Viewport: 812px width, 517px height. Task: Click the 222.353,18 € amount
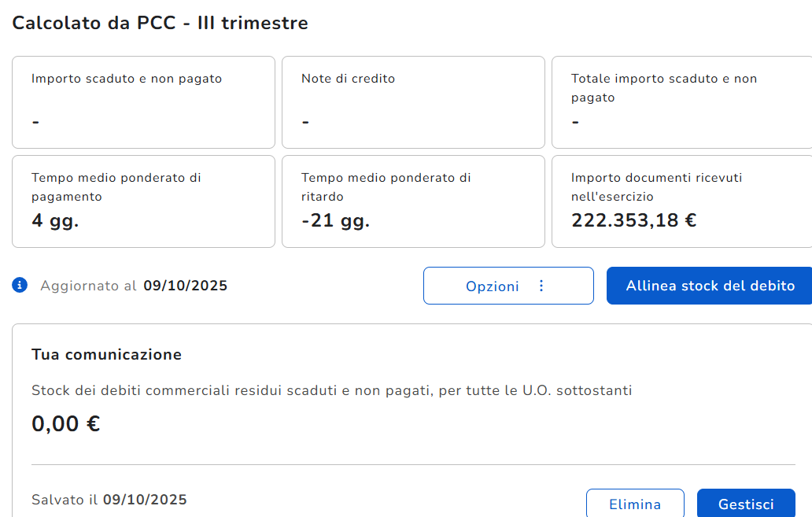[x=633, y=220]
